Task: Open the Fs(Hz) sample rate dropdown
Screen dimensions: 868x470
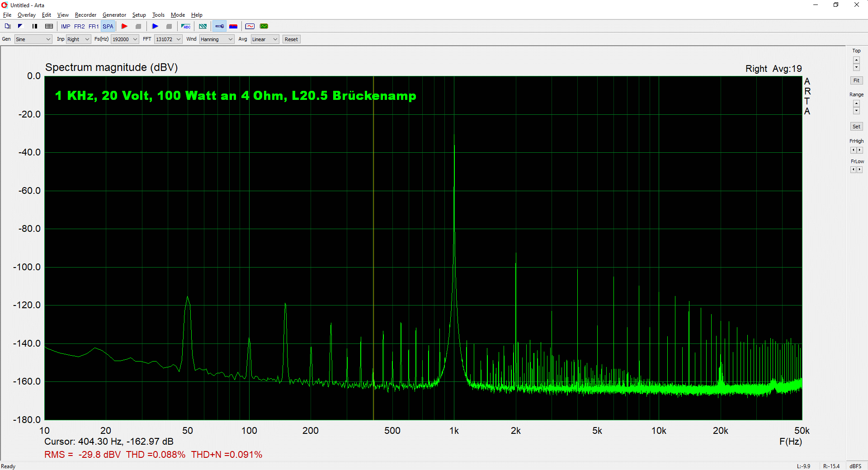Action: [x=125, y=39]
